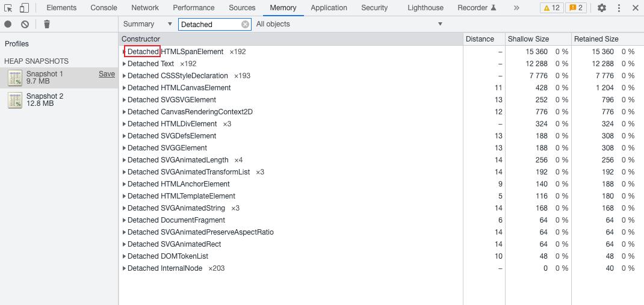Show more tabs via double chevron

516,8
